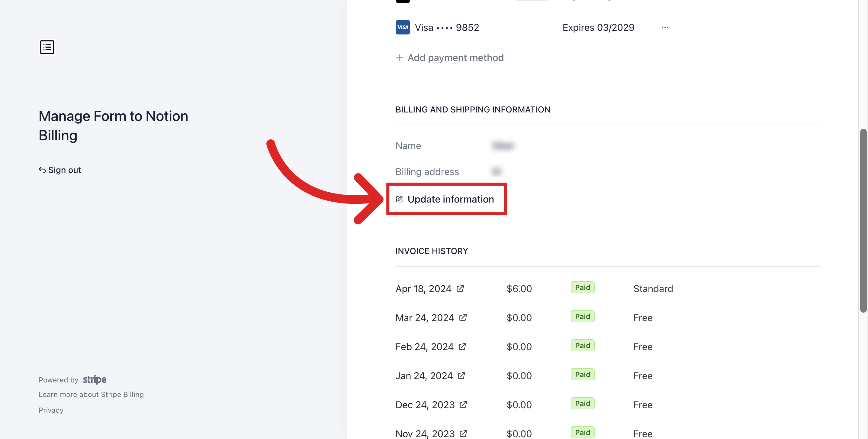868x439 pixels.
Task: Open the Privacy link
Action: 51,410
